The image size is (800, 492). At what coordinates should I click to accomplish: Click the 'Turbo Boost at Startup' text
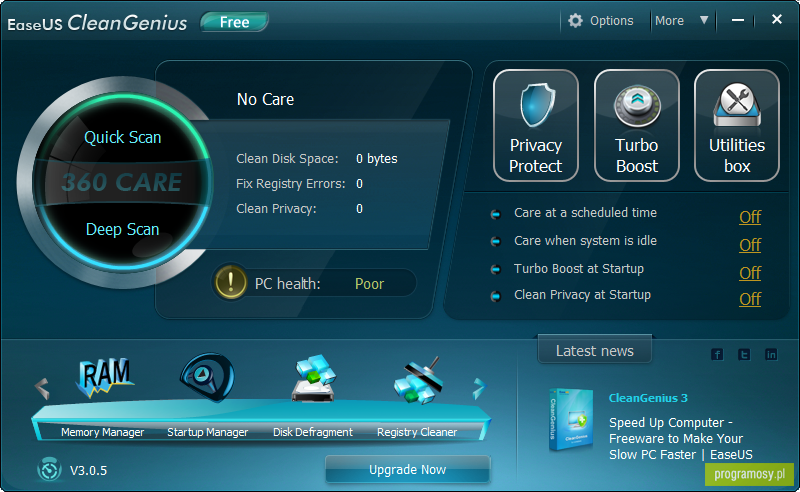click(x=579, y=268)
